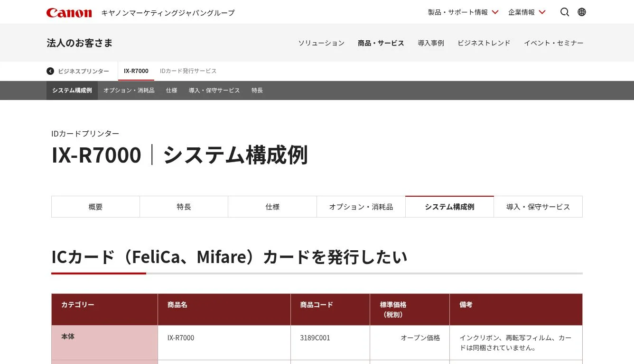Select システム構成例 in dark subnav bar

[72, 91]
